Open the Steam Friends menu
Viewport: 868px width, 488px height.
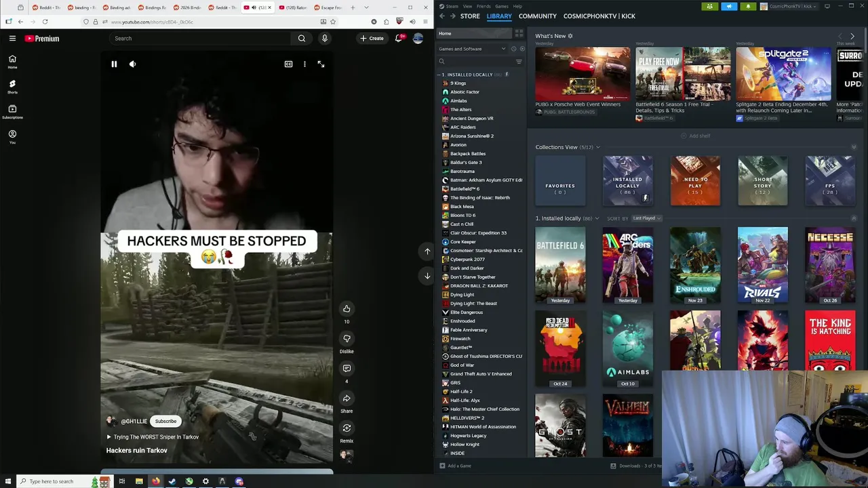click(x=484, y=6)
